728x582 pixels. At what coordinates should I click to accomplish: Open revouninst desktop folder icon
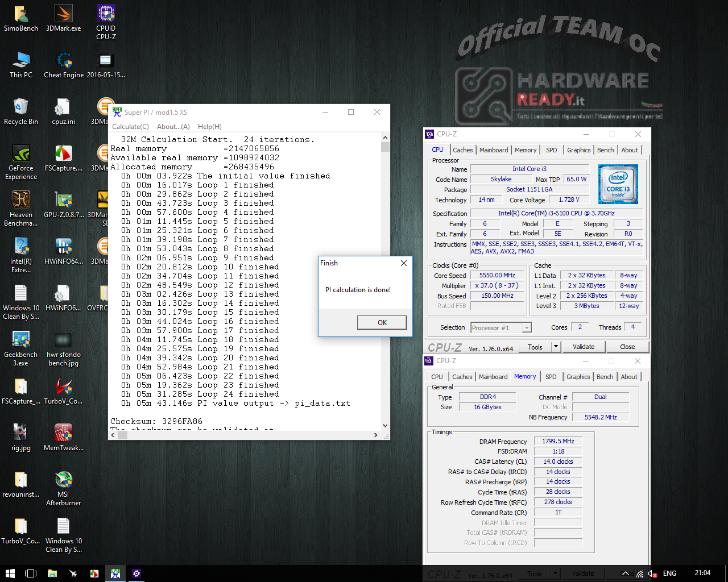click(x=21, y=484)
